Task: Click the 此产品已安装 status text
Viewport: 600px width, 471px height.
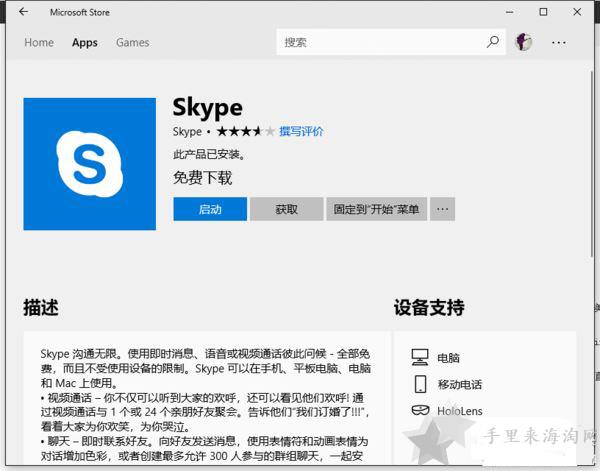Action: click(209, 154)
